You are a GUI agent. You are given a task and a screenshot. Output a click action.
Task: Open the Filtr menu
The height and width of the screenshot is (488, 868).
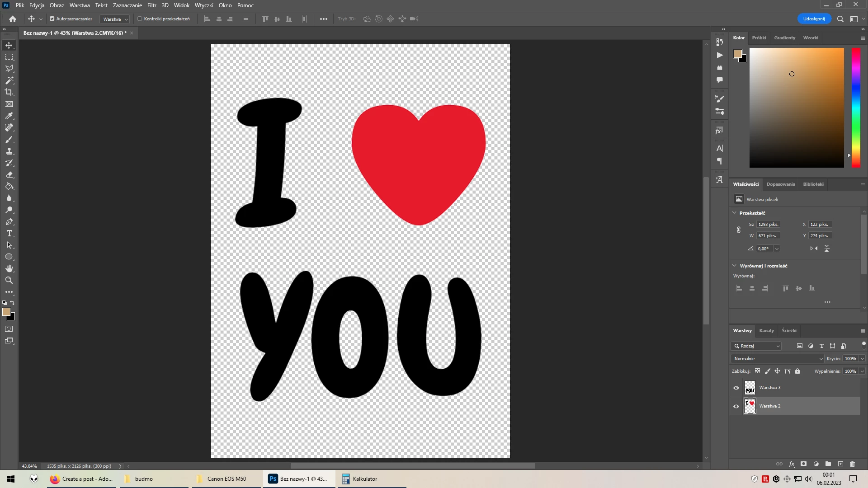[151, 5]
